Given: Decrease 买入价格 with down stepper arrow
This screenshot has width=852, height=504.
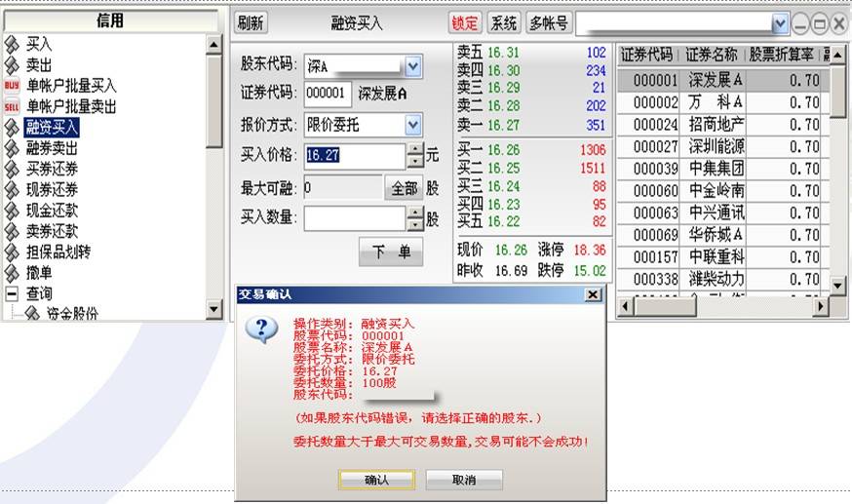Looking at the screenshot, I should [415, 162].
